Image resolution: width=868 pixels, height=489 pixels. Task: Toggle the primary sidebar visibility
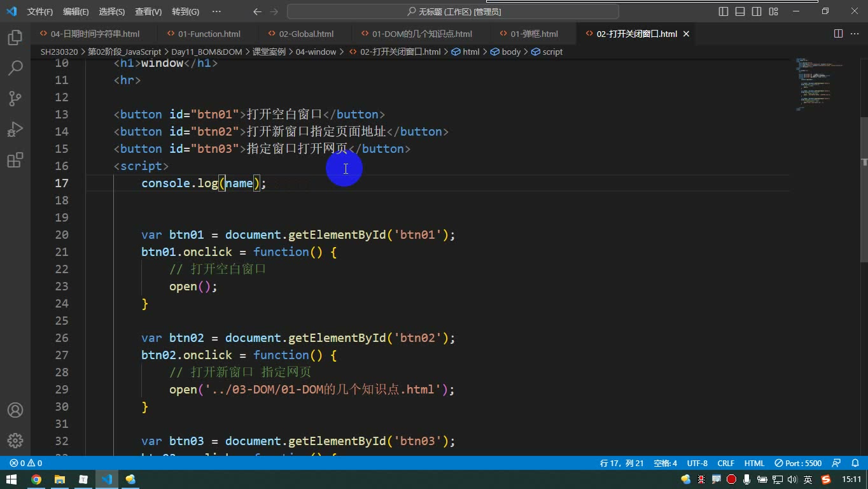pos(724,11)
